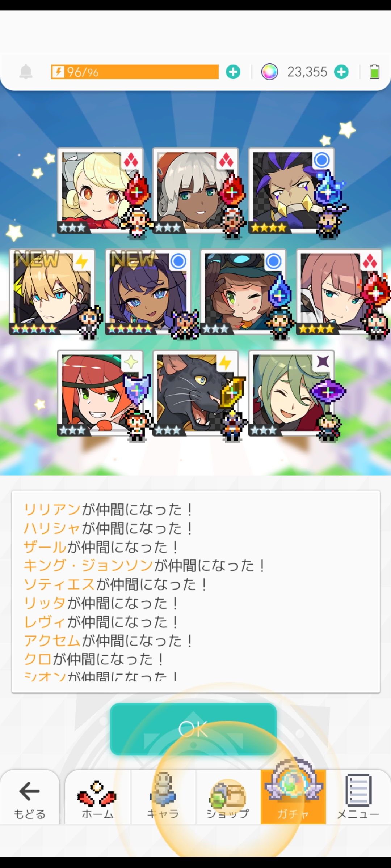This screenshot has height=868, width=391.
Task: Select the NEW purple-haired five-star character card
Action: tap(148, 292)
